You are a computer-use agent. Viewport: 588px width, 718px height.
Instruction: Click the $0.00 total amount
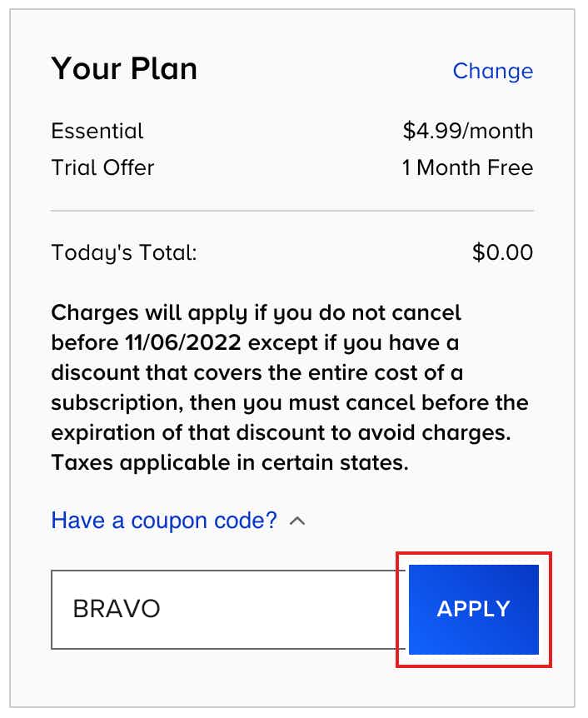pyautogui.click(x=502, y=252)
